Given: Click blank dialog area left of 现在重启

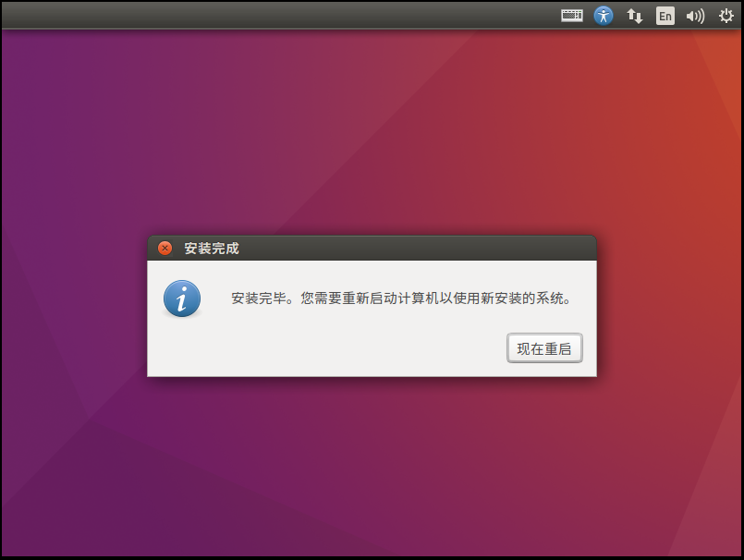Looking at the screenshot, I should coord(327,348).
